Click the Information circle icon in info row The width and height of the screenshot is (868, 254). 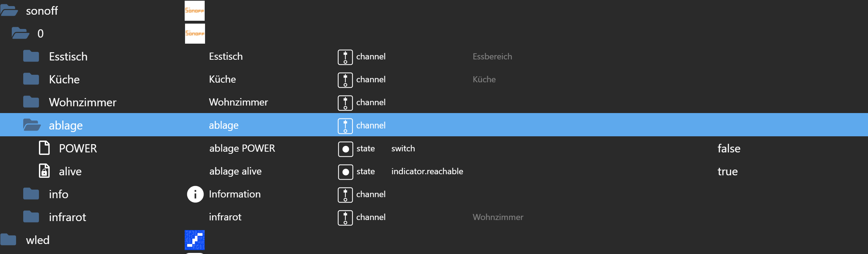[195, 194]
